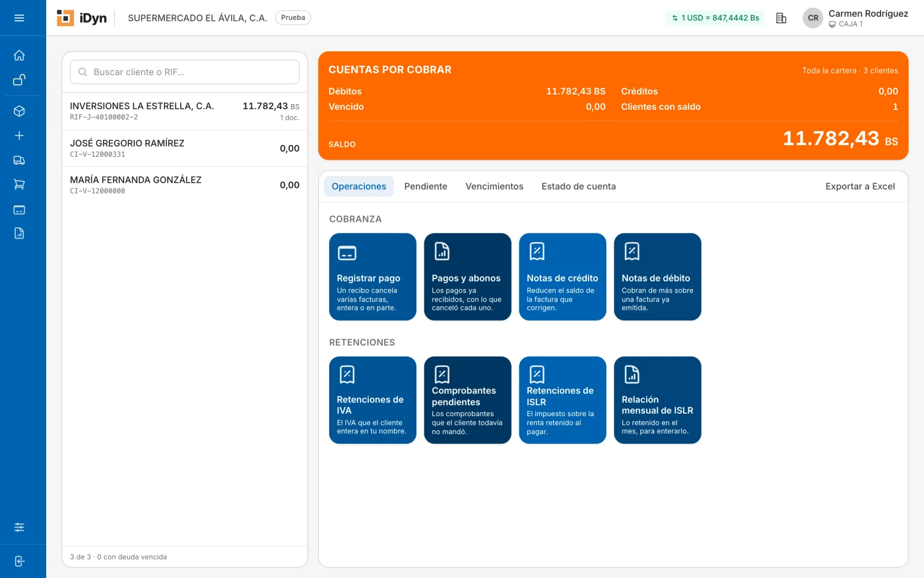Select client INVERSIONES LA ESTRELLA, C.A.
The height and width of the screenshot is (578, 924).
coord(185,112)
